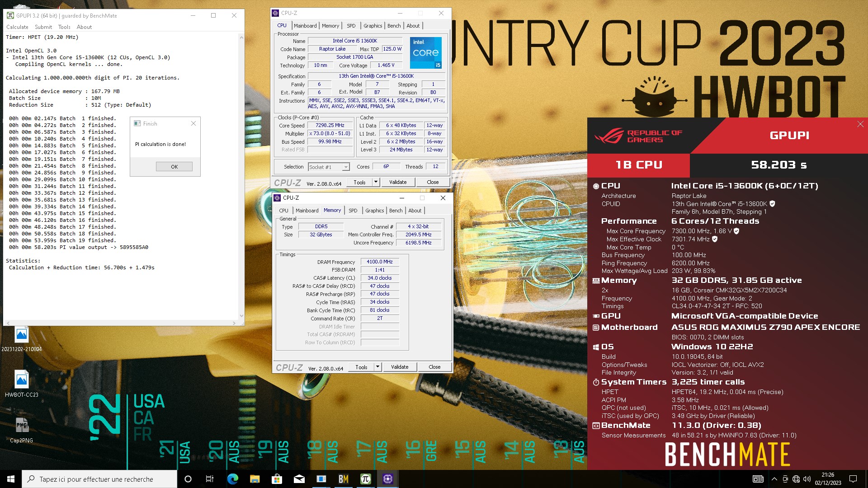
Task: Open Task View on the taskbar
Action: click(210, 479)
